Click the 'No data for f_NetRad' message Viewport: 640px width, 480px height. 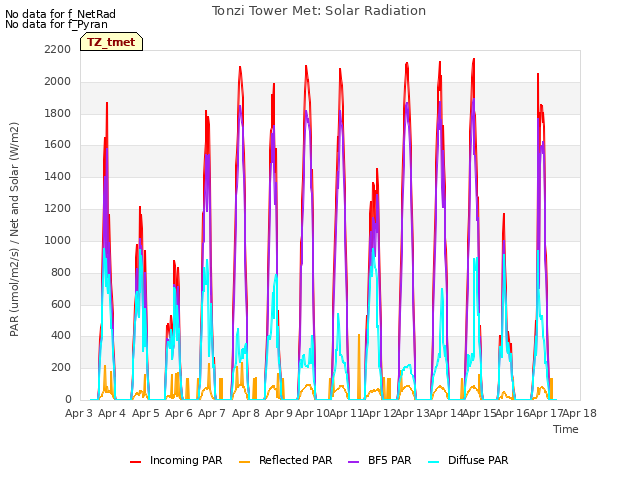60,14
